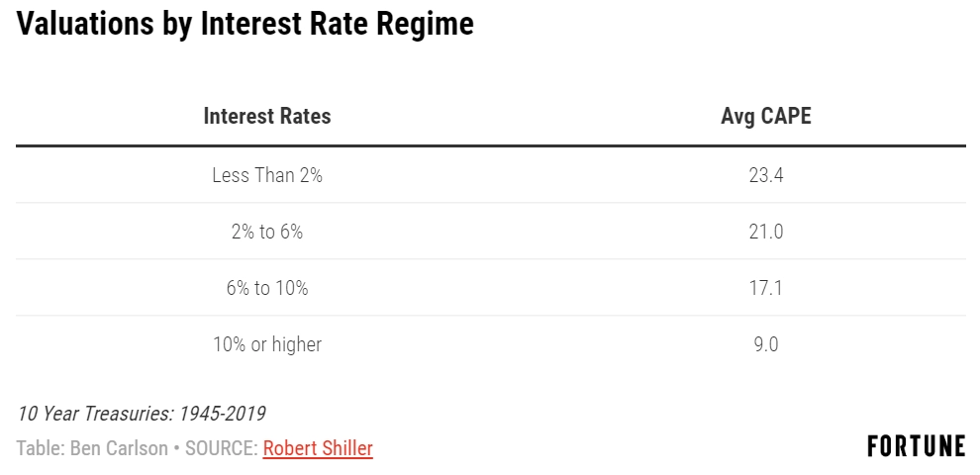Click the word Valuations in the title

(85, 24)
